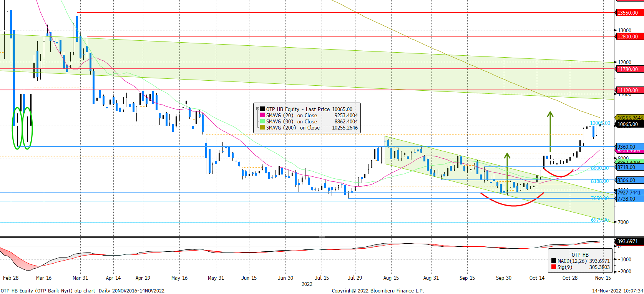Click the red 13550.00 price level tag

tap(629, 13)
